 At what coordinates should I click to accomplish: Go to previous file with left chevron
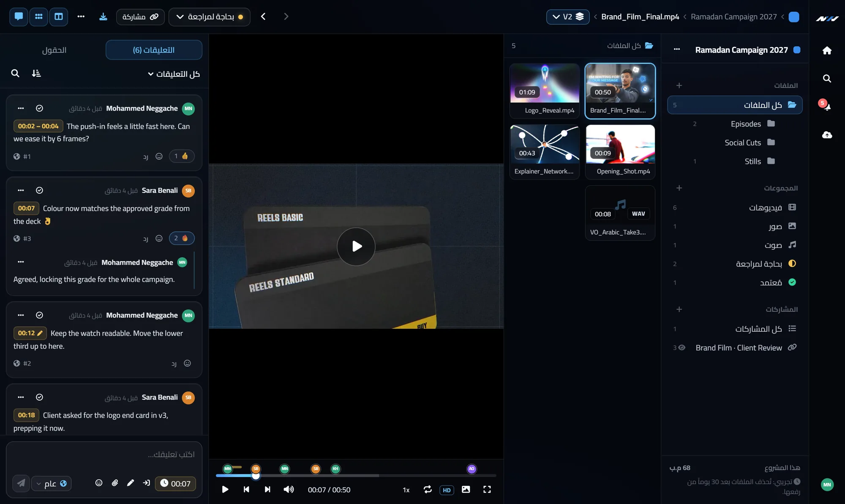click(x=263, y=16)
